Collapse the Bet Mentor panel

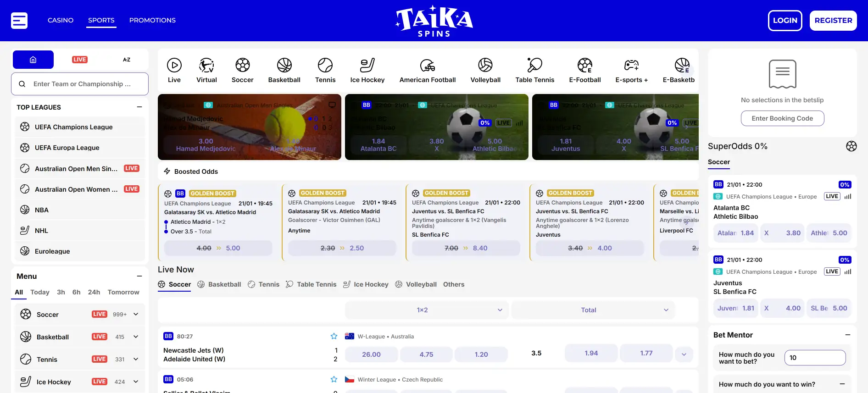point(848,335)
